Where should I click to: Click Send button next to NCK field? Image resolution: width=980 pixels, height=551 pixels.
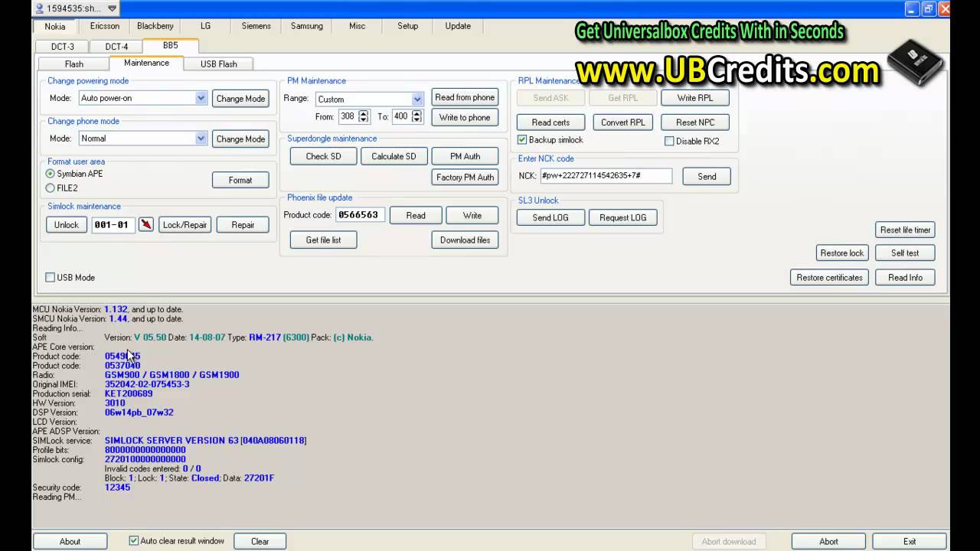point(707,176)
